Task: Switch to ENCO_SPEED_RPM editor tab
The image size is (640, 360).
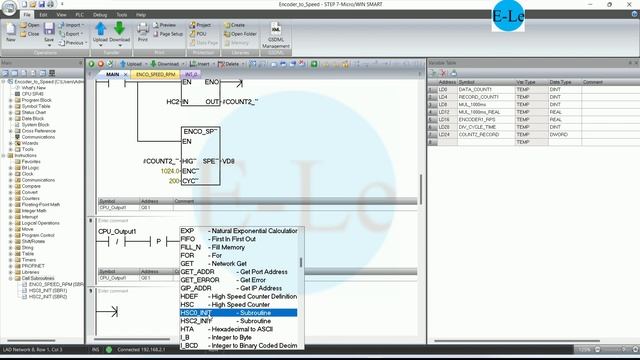Action: [x=156, y=74]
